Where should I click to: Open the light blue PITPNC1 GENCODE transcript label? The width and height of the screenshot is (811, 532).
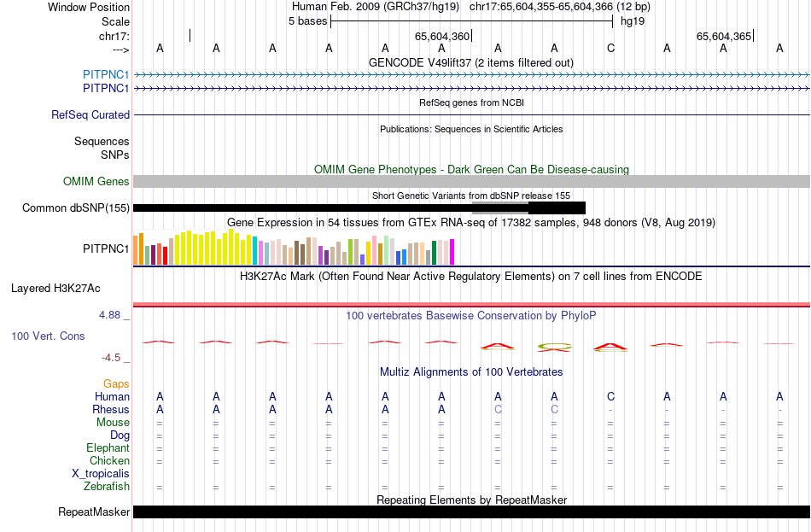[x=106, y=74]
